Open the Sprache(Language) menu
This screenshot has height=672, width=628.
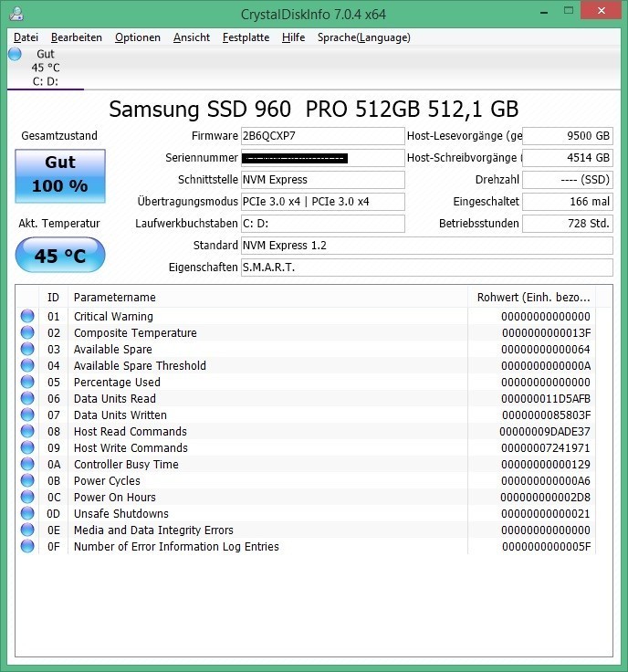[x=363, y=37]
